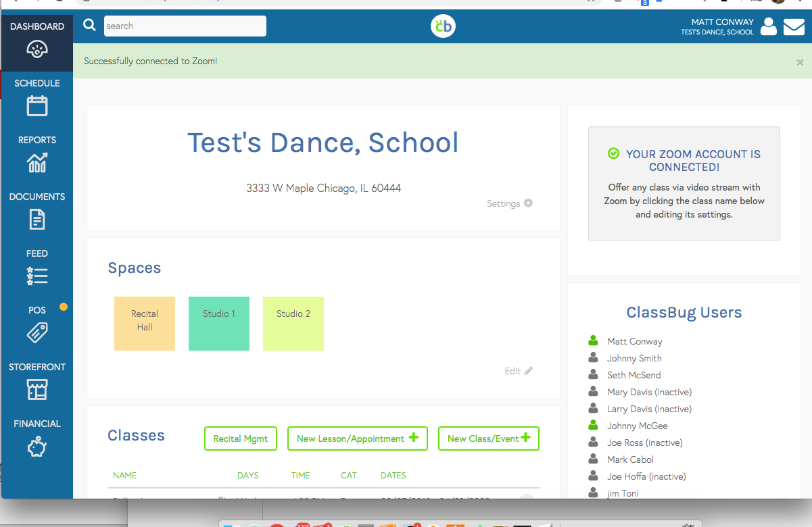812x527 pixels.
Task: Open the Documents page icon
Action: pyautogui.click(x=37, y=220)
